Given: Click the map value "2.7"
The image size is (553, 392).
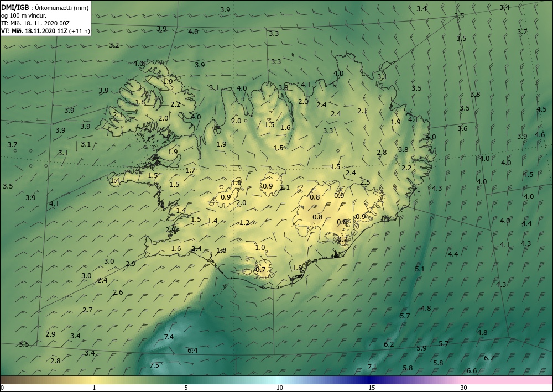Looking at the screenshot, I should tap(87, 310).
